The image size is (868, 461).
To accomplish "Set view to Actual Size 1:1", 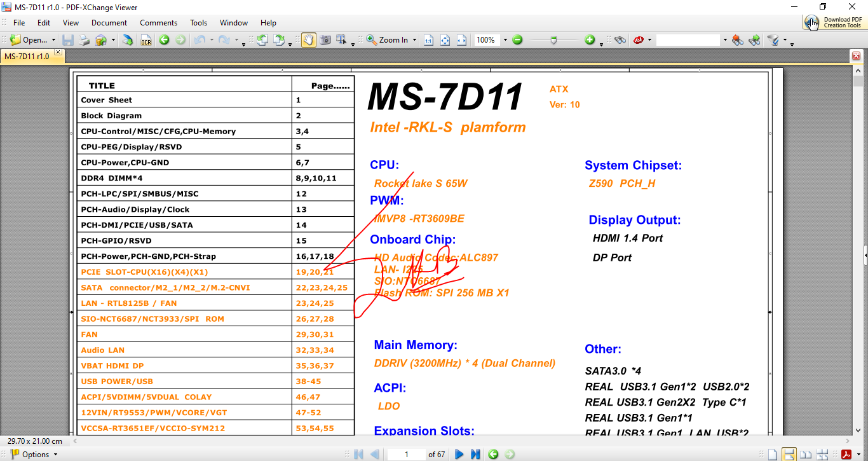I will click(x=429, y=40).
